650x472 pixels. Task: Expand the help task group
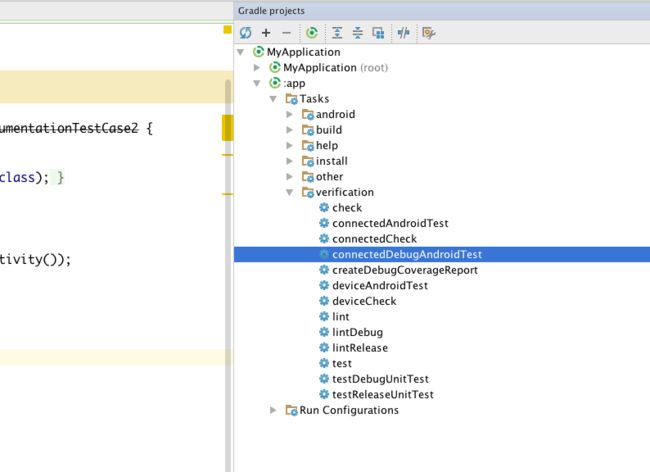(290, 145)
